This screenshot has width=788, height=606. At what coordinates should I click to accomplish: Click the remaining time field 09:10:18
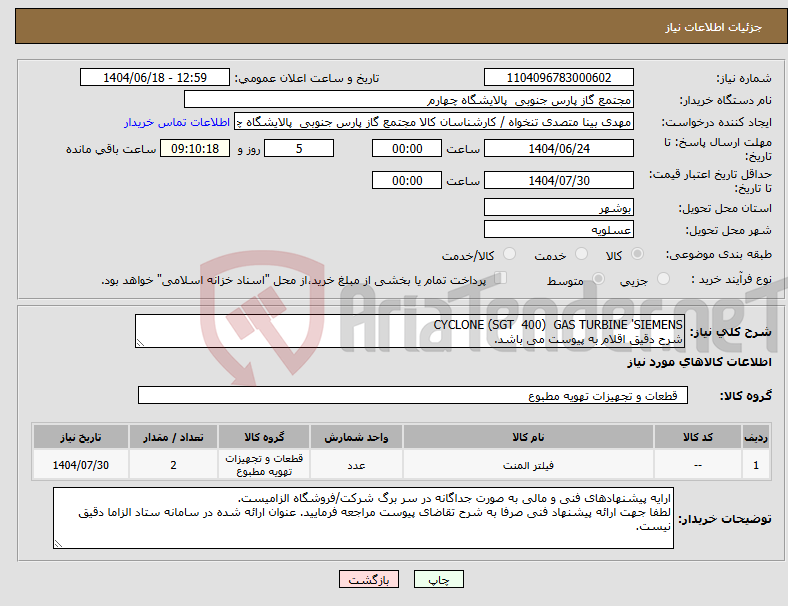point(195,148)
